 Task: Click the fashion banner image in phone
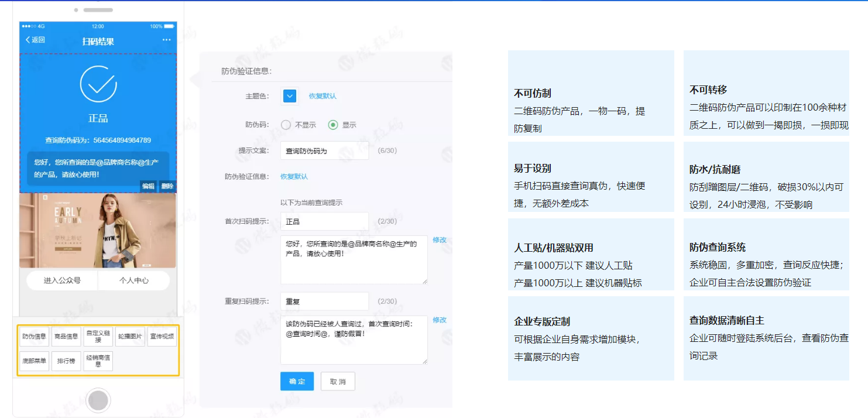[x=98, y=231]
